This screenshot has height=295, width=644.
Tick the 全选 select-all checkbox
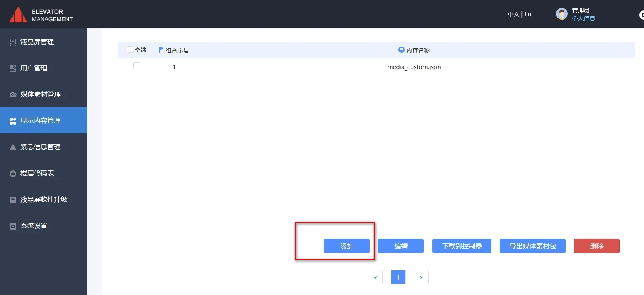pos(130,50)
